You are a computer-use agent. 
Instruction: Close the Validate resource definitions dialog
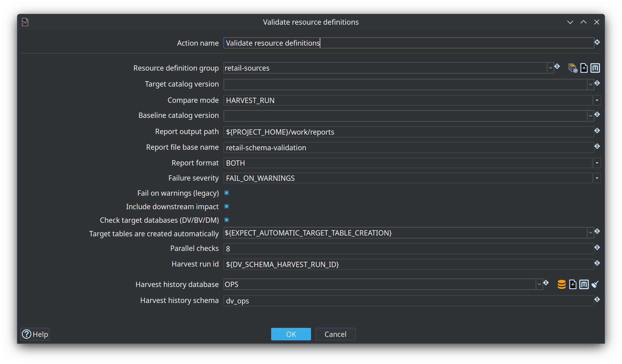[597, 22]
